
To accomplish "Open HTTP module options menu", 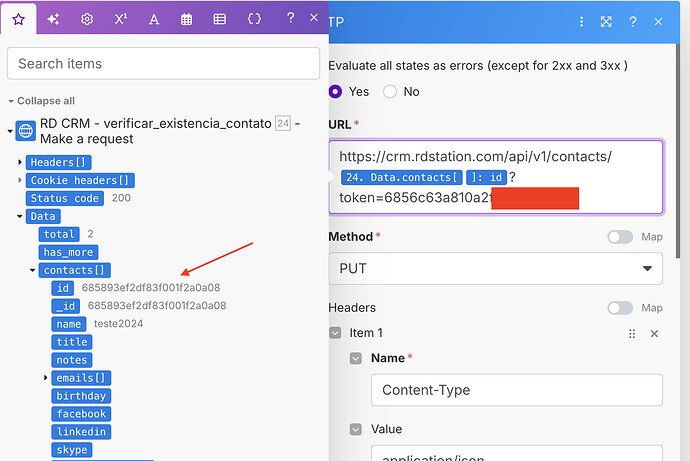I will tap(581, 22).
